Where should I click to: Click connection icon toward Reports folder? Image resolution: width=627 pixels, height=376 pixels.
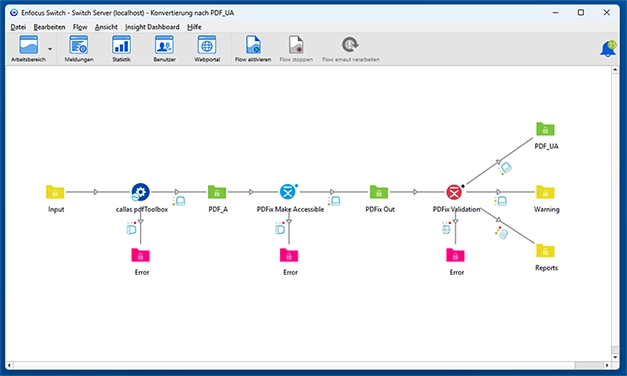[502, 233]
